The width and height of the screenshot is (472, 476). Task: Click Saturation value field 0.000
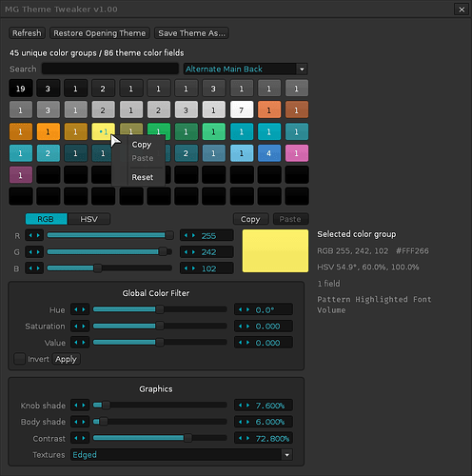(264, 326)
